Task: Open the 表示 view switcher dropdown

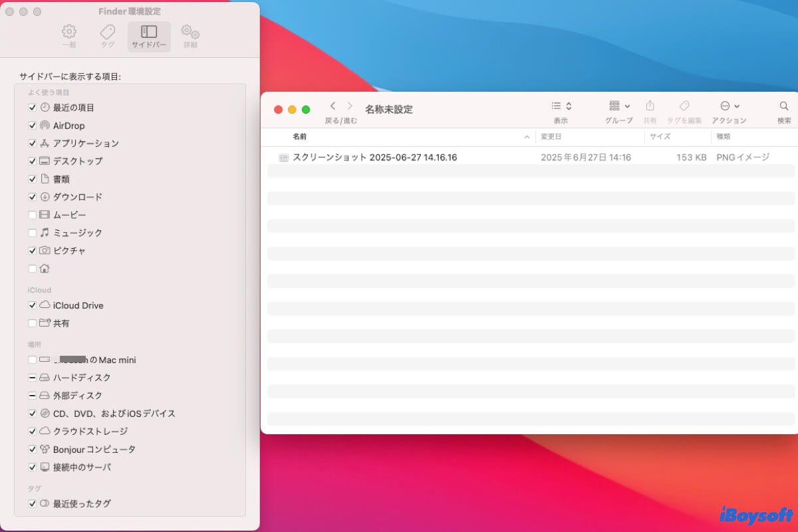Action: (x=561, y=106)
